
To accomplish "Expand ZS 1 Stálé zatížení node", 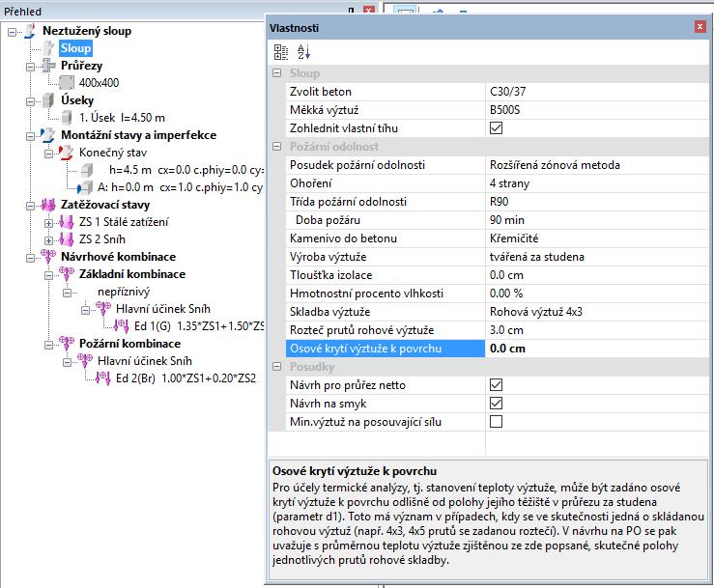I will [x=48, y=223].
